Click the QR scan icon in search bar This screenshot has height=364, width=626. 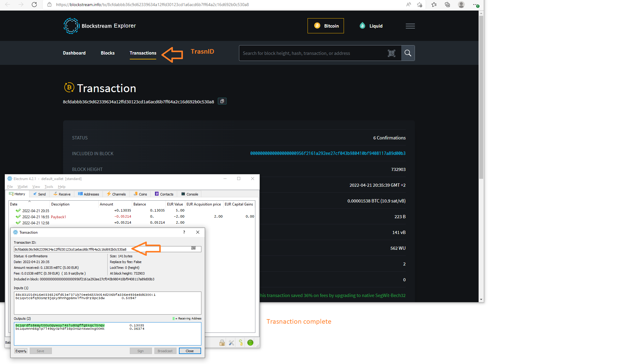tap(391, 53)
